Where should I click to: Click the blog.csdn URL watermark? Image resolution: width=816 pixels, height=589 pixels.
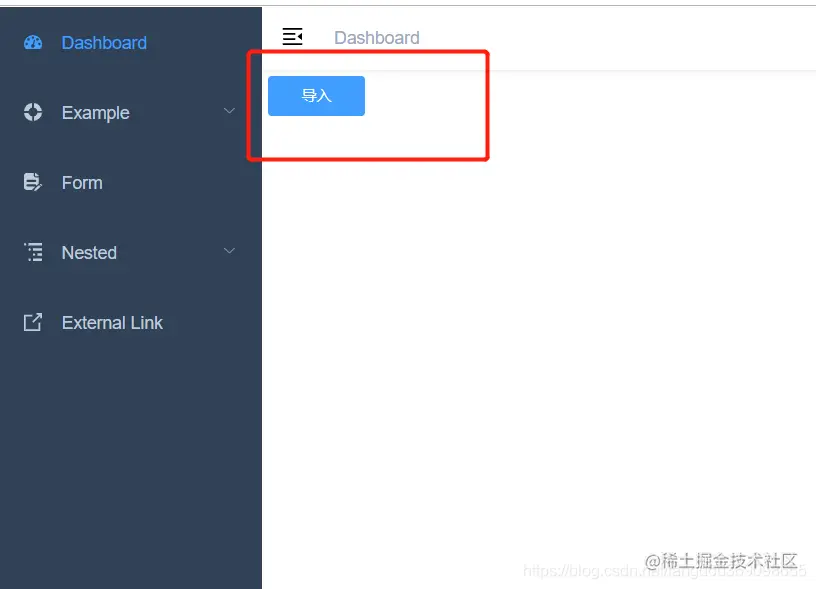pos(665,571)
